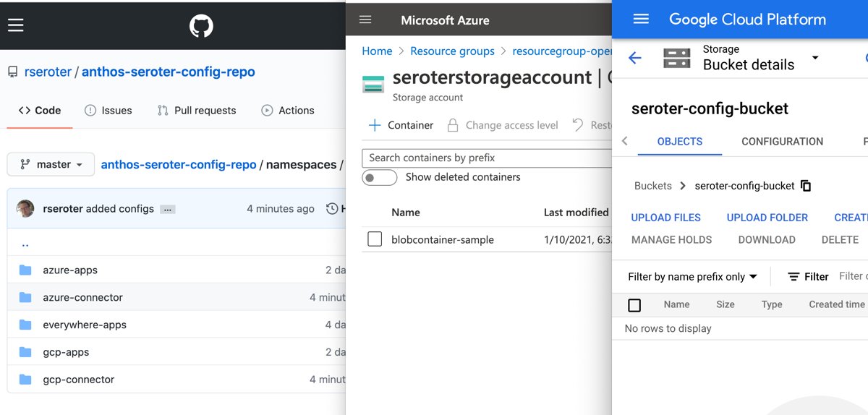Viewport: 868px width, 415px height.
Task: Click rseroter avatar in commit row
Action: point(25,208)
